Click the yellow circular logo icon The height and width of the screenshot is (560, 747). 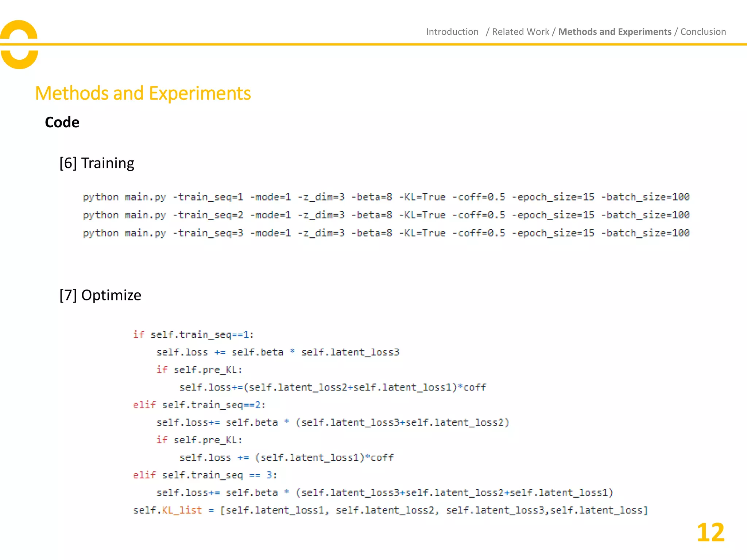[19, 44]
